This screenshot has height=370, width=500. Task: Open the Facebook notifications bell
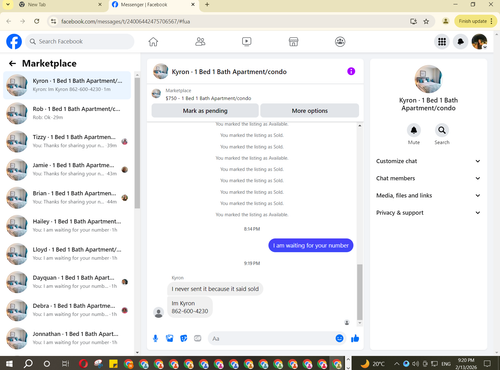click(461, 42)
